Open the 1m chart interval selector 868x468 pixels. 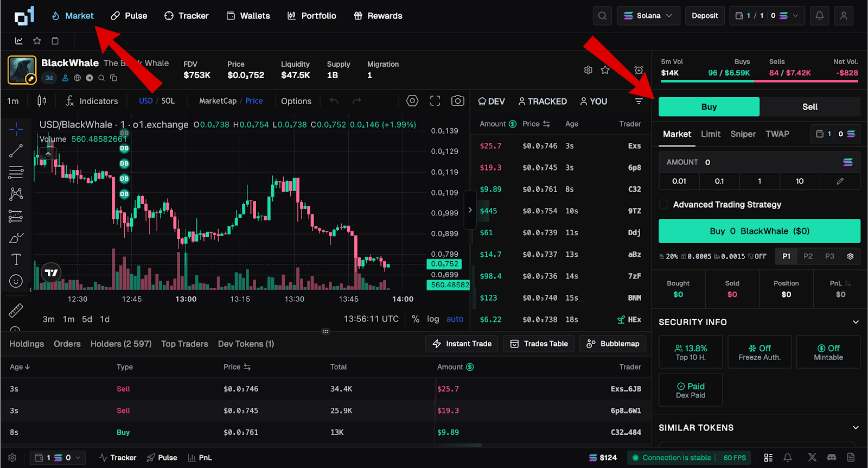coord(13,101)
